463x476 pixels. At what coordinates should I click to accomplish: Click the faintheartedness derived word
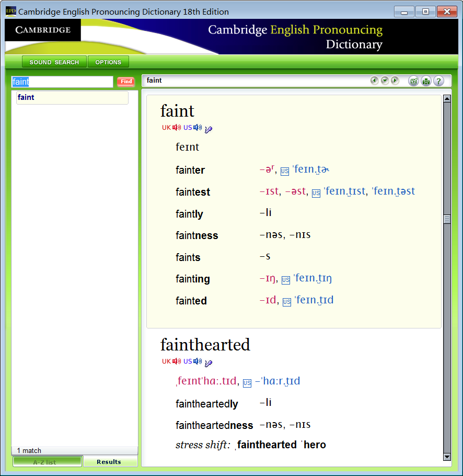pos(214,425)
